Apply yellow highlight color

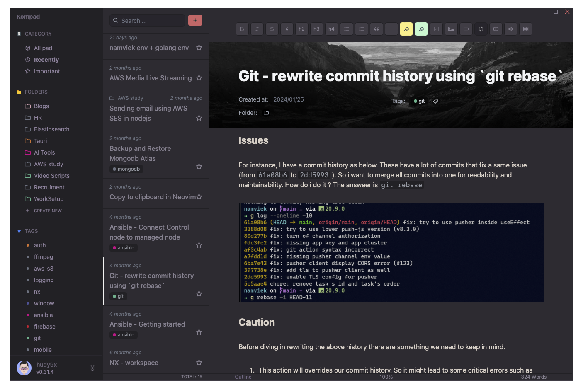406,29
